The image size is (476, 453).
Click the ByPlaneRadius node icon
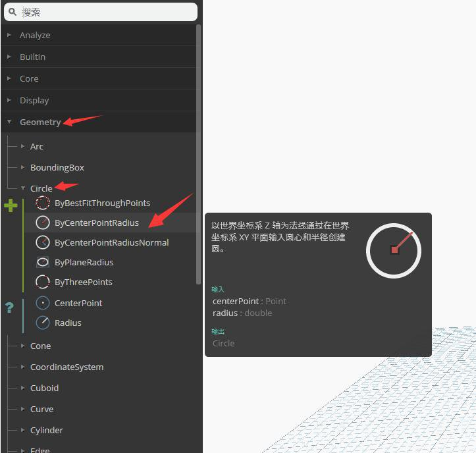click(43, 262)
